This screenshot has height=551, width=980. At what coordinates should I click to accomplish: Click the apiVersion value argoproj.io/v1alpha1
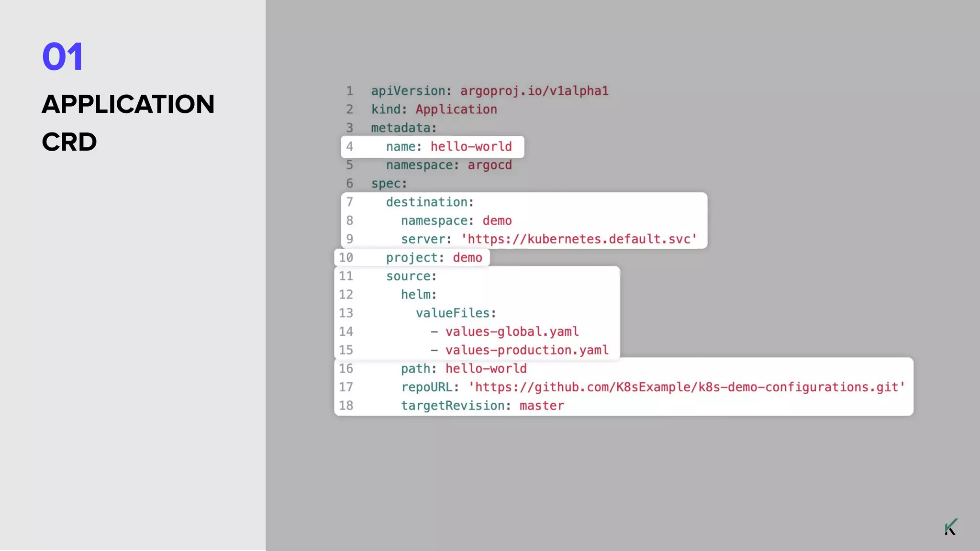pyautogui.click(x=534, y=91)
